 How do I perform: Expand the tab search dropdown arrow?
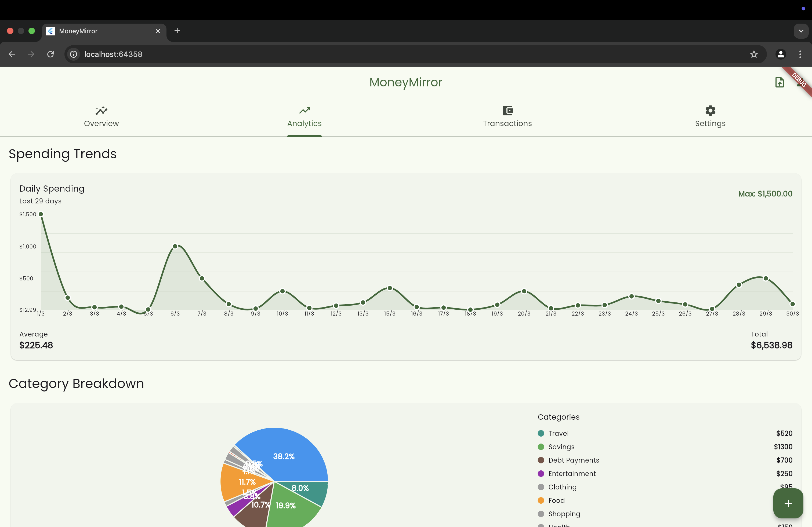(x=801, y=31)
